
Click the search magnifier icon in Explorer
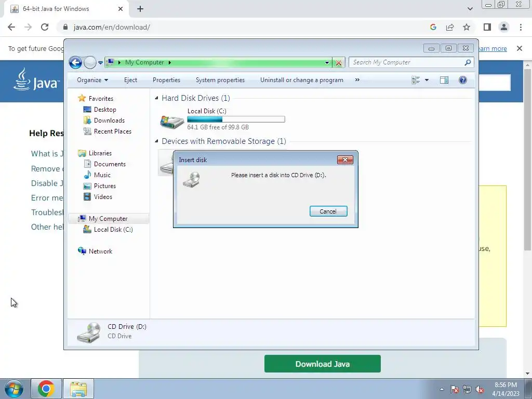(468, 62)
